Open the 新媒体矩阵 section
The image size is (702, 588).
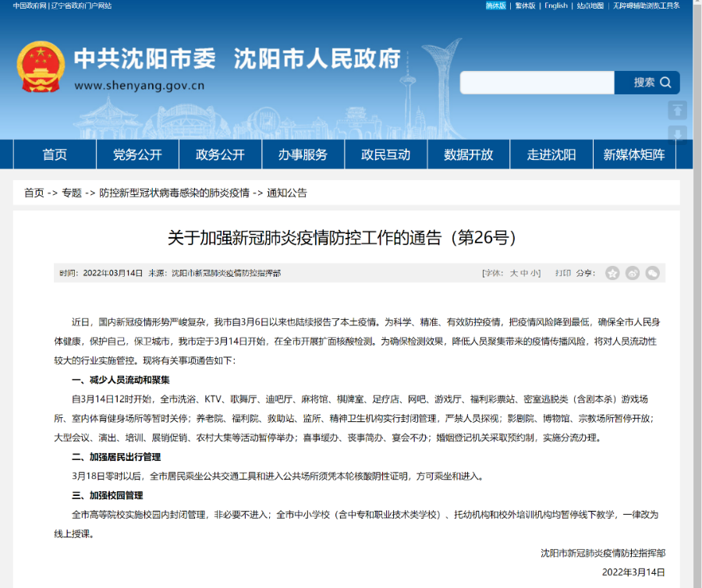pyautogui.click(x=635, y=154)
